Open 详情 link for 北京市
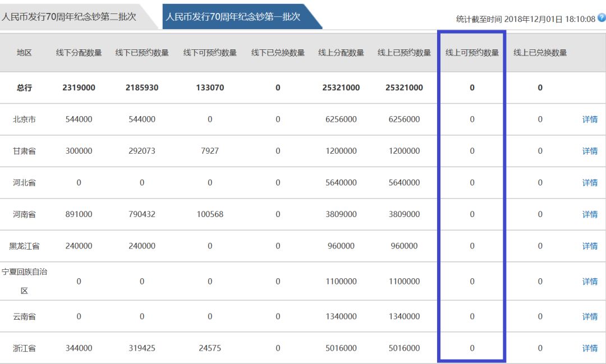 point(590,119)
